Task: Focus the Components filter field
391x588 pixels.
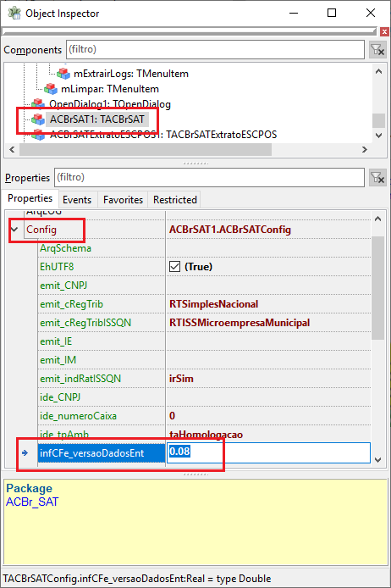Action: (x=215, y=49)
